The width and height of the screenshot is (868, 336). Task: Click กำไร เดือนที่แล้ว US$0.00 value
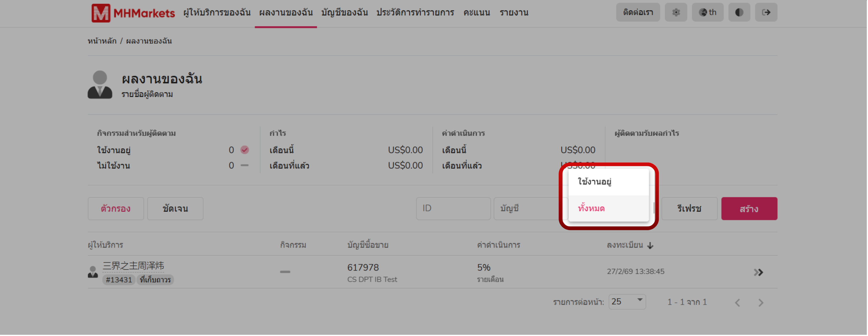[x=405, y=165]
